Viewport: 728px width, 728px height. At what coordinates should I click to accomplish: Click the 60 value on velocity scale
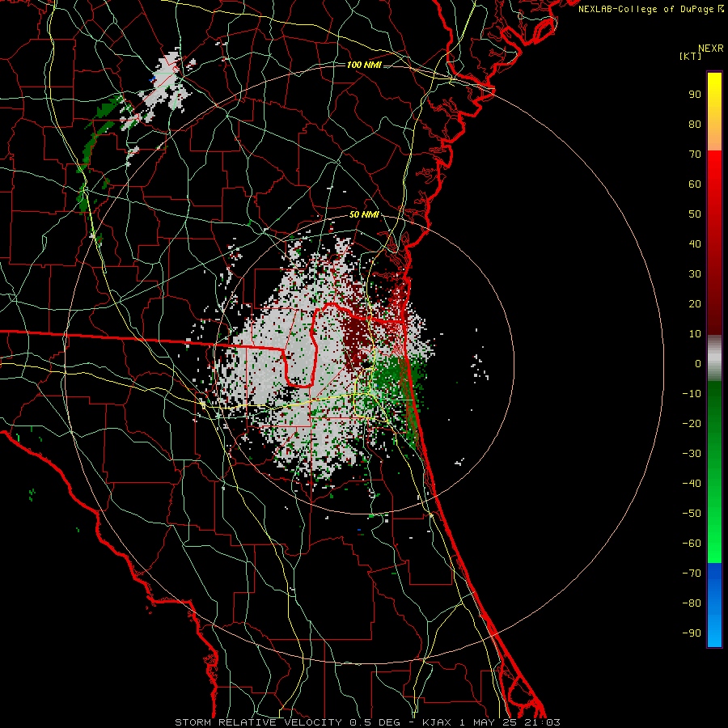(x=695, y=184)
